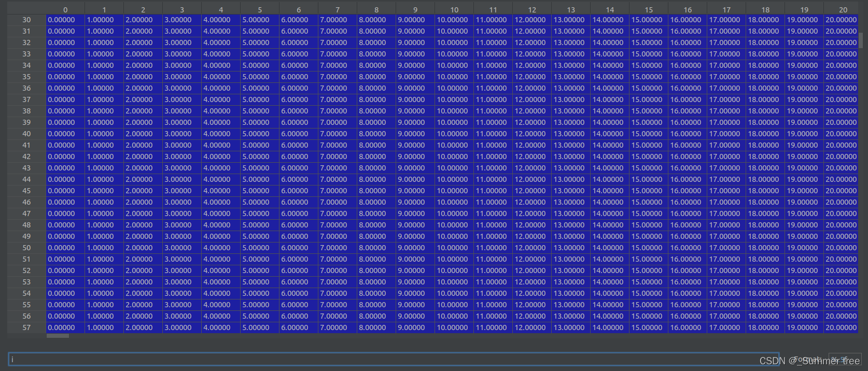Select row header 48

[x=26, y=225]
